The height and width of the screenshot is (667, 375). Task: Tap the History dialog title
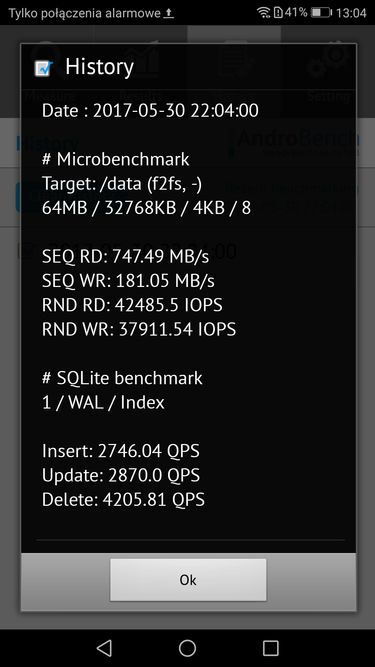click(99, 67)
